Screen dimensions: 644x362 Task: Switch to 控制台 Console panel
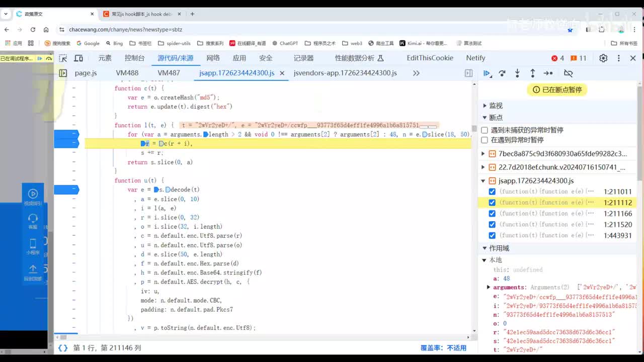[x=135, y=58]
